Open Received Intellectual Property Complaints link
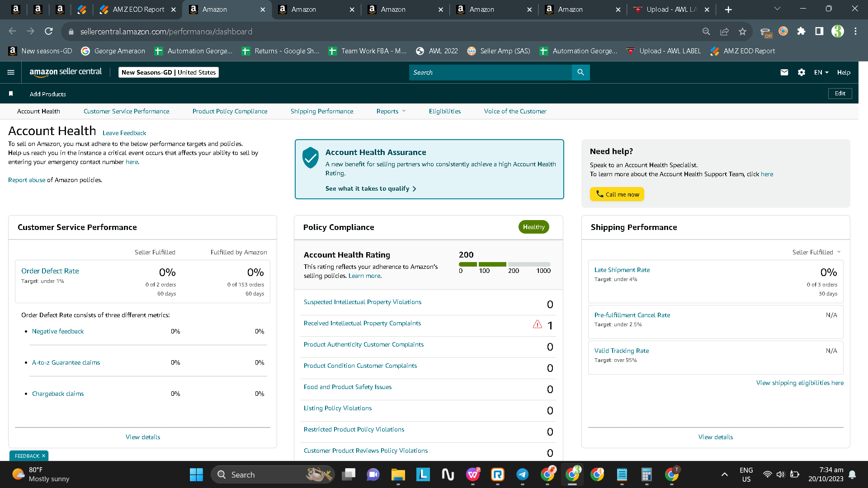The width and height of the screenshot is (868, 488). pos(362,323)
